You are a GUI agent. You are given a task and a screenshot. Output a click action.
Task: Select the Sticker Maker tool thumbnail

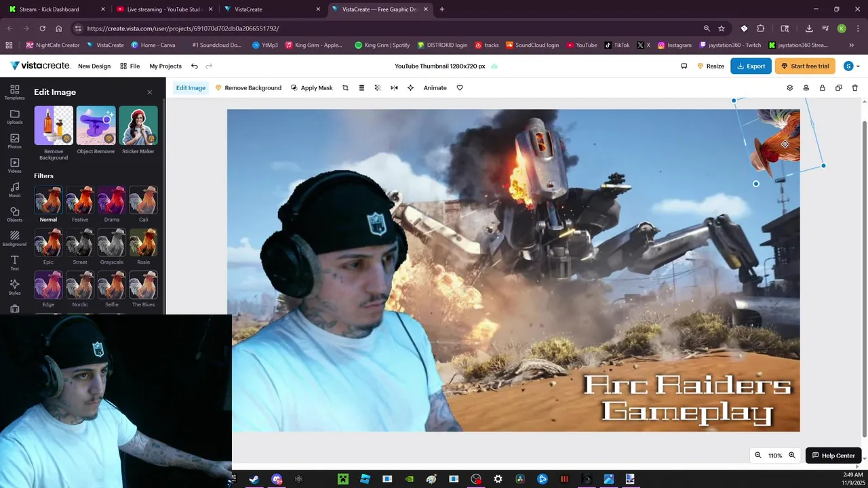pyautogui.click(x=138, y=125)
